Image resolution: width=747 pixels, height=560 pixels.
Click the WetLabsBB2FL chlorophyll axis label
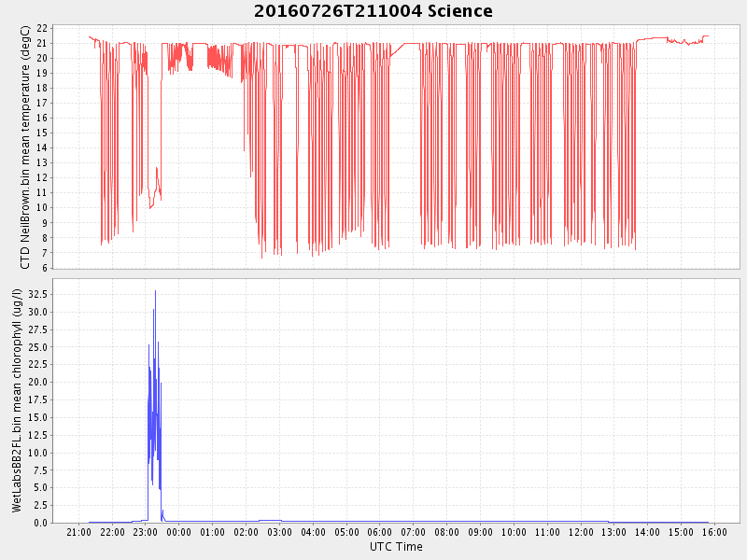17,400
